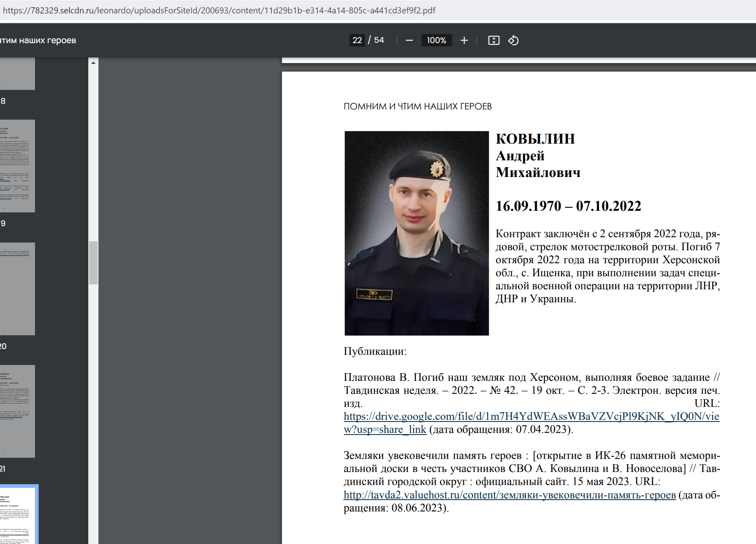Click the fit to page icon
The width and height of the screenshot is (756, 544).
coord(494,40)
